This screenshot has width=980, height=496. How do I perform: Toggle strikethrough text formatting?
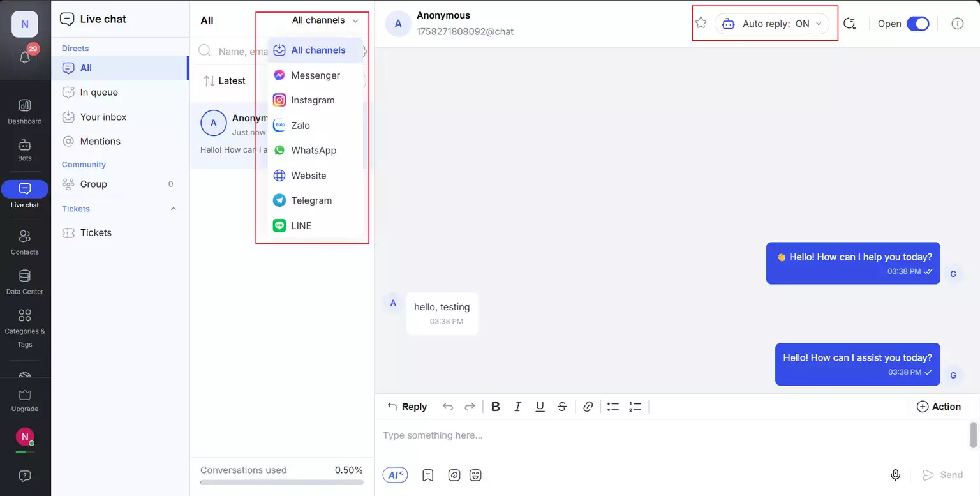[562, 407]
